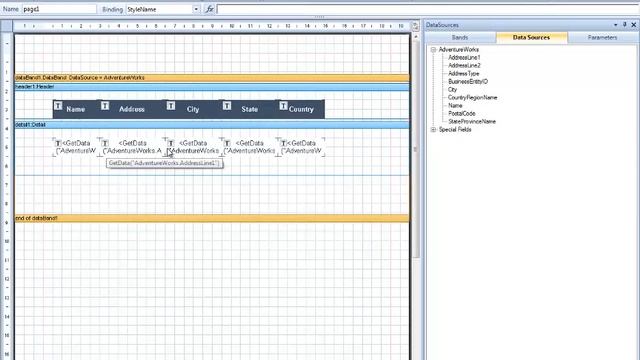Select the AddressLine2 field

pyautogui.click(x=464, y=65)
